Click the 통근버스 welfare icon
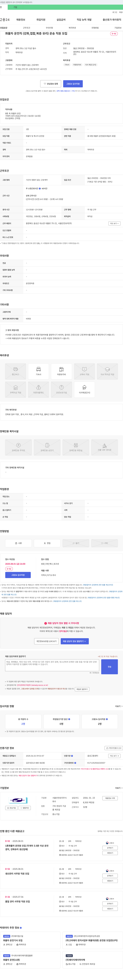Screen dimensions: 123x980 coord(16,371)
